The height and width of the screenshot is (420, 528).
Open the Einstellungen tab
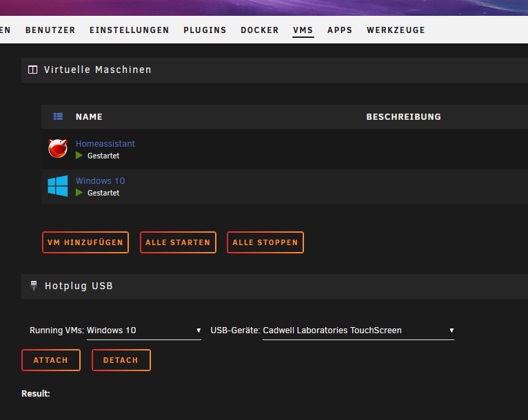tap(130, 30)
